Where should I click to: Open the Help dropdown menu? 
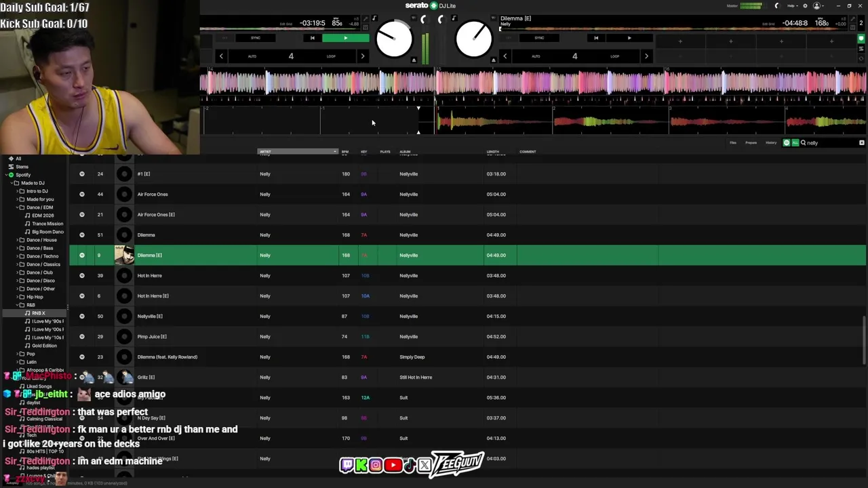792,5
